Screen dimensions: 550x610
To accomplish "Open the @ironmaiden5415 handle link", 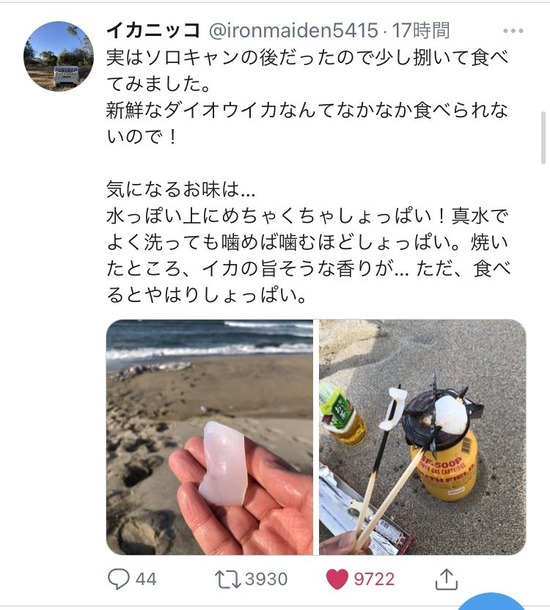I will (294, 30).
